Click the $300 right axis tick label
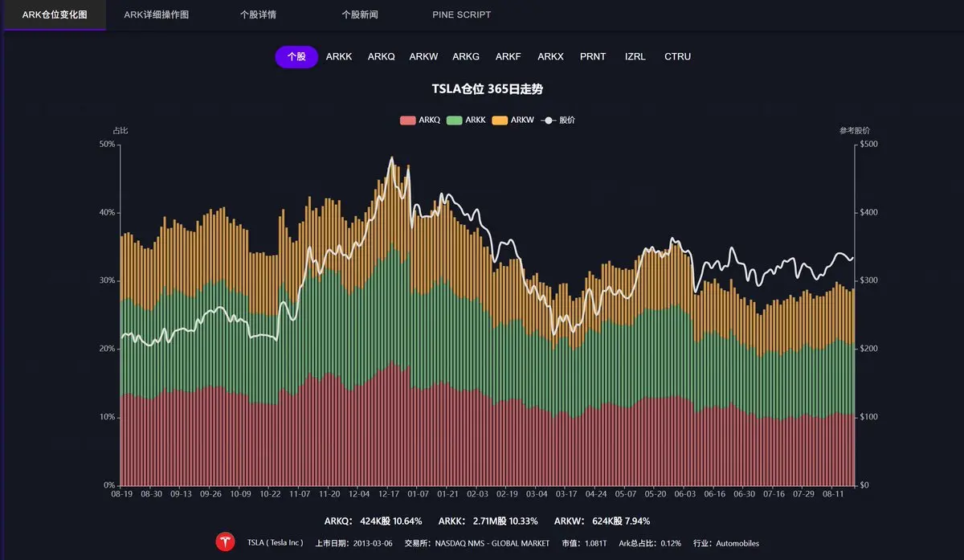964x560 pixels. click(869, 280)
